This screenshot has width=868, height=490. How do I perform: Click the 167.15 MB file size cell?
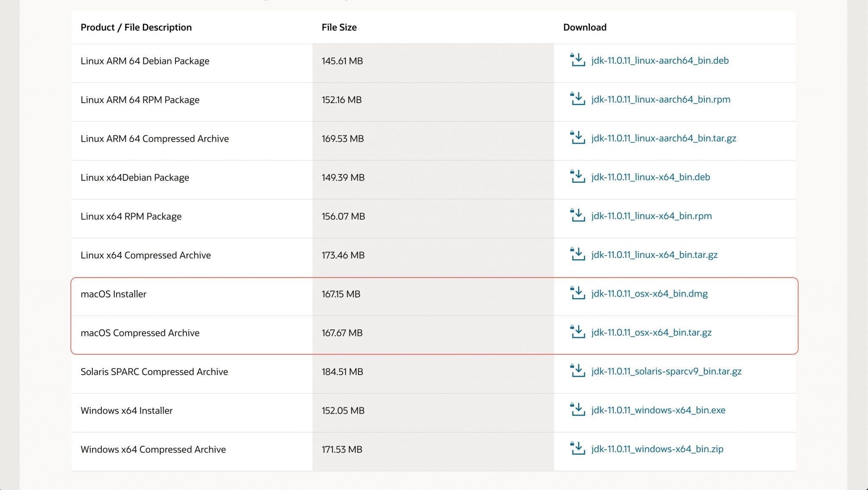tap(341, 294)
